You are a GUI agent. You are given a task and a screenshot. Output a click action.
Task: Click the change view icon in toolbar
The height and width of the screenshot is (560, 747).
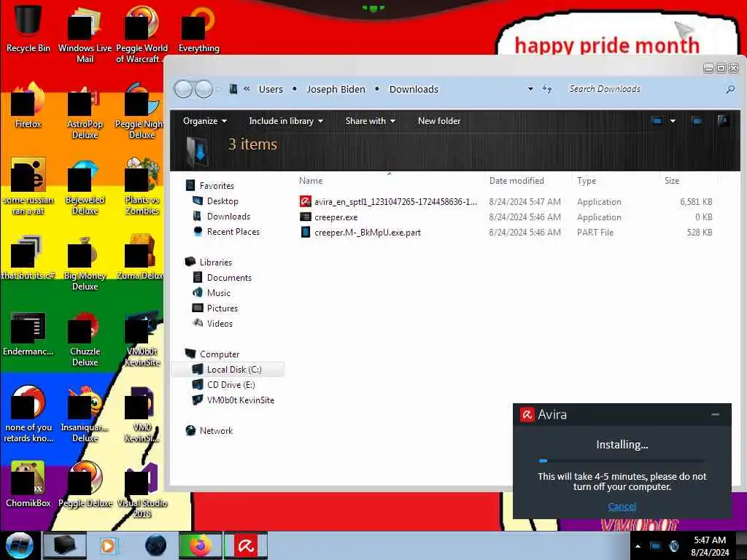click(x=657, y=121)
